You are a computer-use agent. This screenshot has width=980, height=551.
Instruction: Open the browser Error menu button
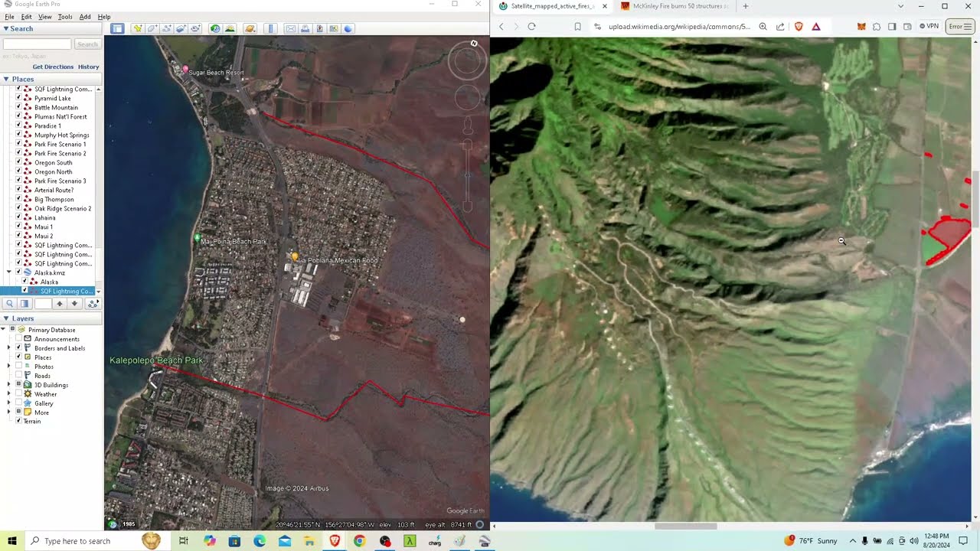click(960, 26)
